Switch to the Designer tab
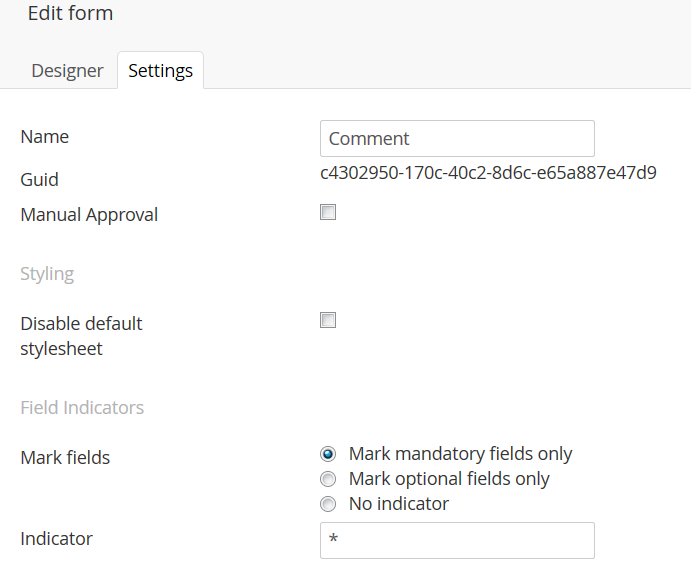The image size is (691, 572). click(67, 71)
